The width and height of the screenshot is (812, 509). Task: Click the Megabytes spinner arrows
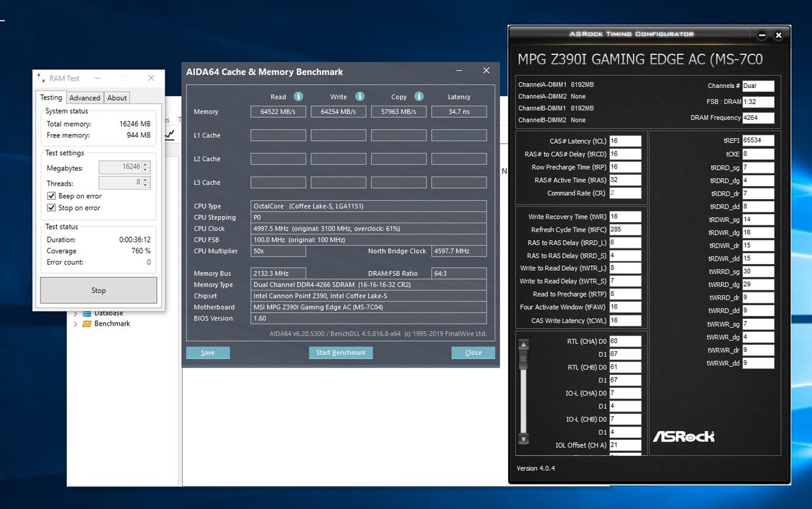145,167
